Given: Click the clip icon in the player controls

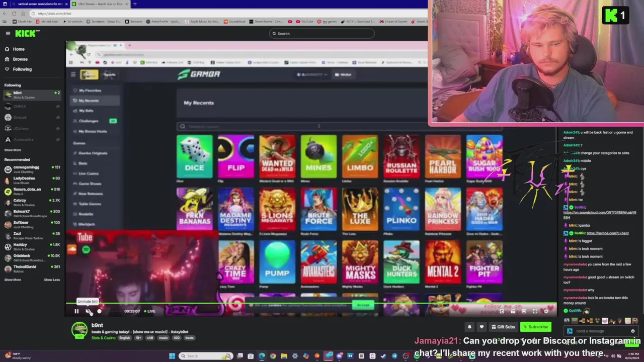Looking at the screenshot, I should tap(513, 311).
